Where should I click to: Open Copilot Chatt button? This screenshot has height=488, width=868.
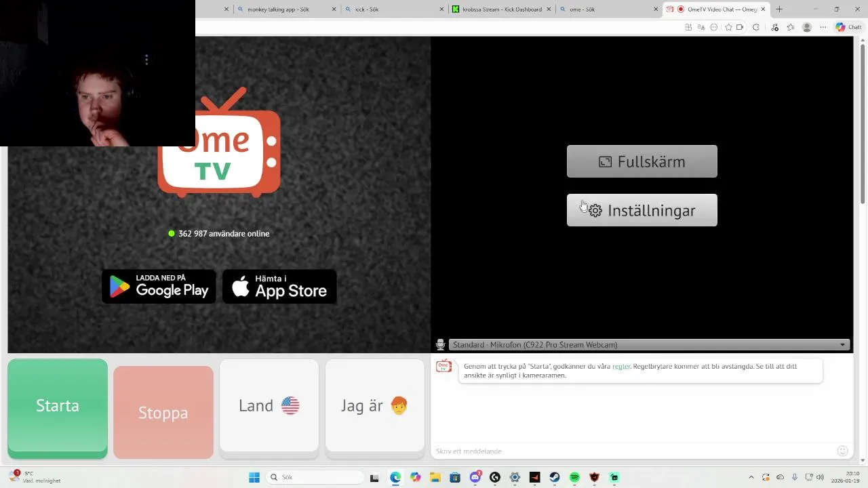tap(848, 27)
